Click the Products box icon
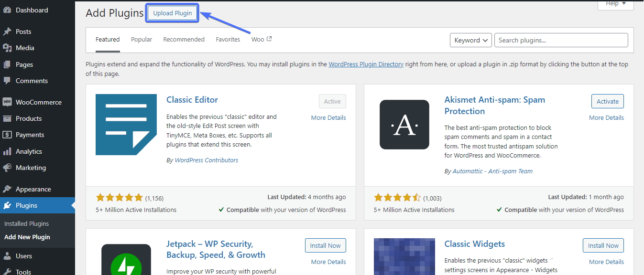Viewport: 644px width, 275px height. (7, 118)
